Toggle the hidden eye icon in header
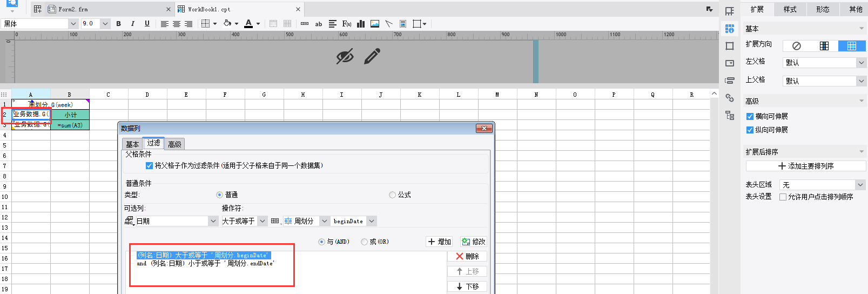868x294 pixels. [345, 56]
